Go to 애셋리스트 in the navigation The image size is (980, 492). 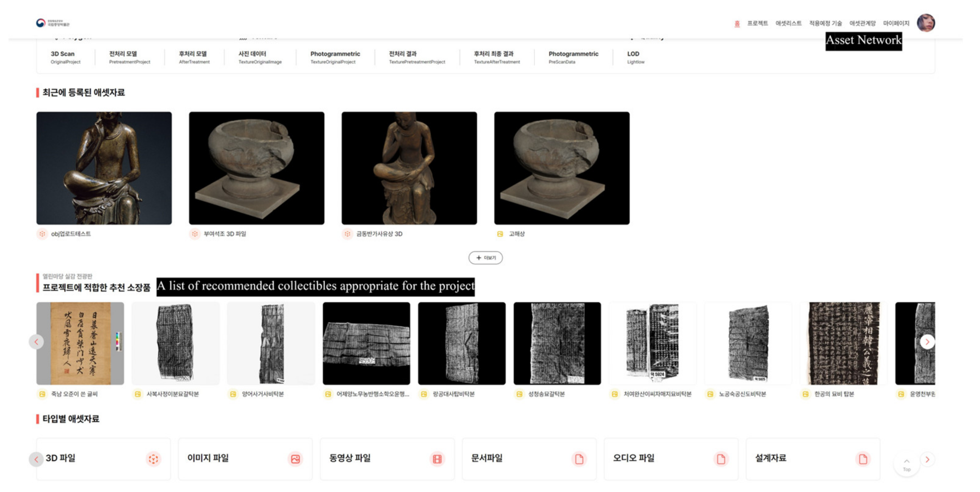(x=788, y=23)
